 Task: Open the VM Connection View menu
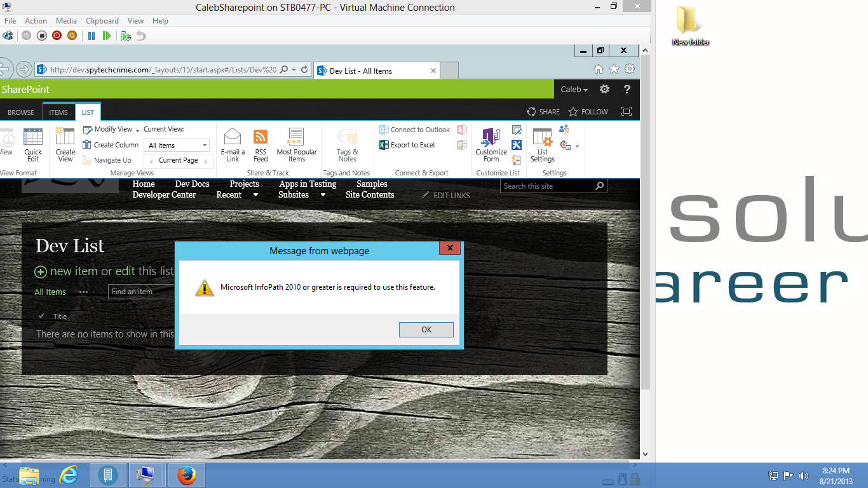[135, 21]
